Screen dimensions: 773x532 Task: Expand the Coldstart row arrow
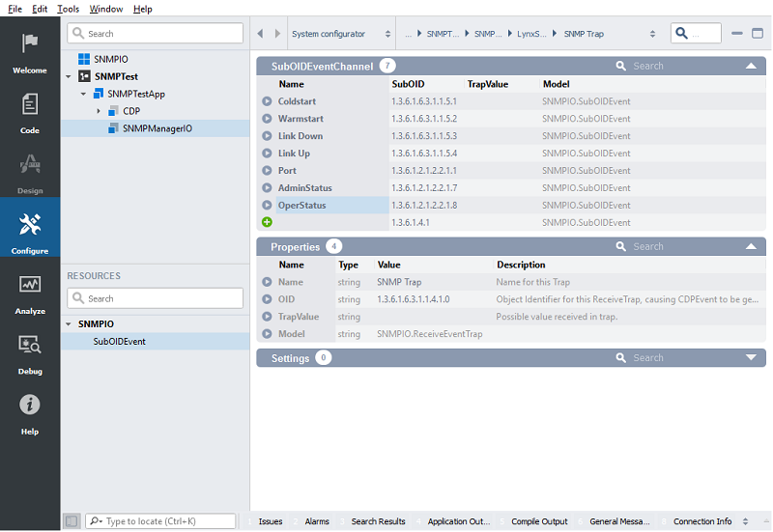click(x=267, y=101)
